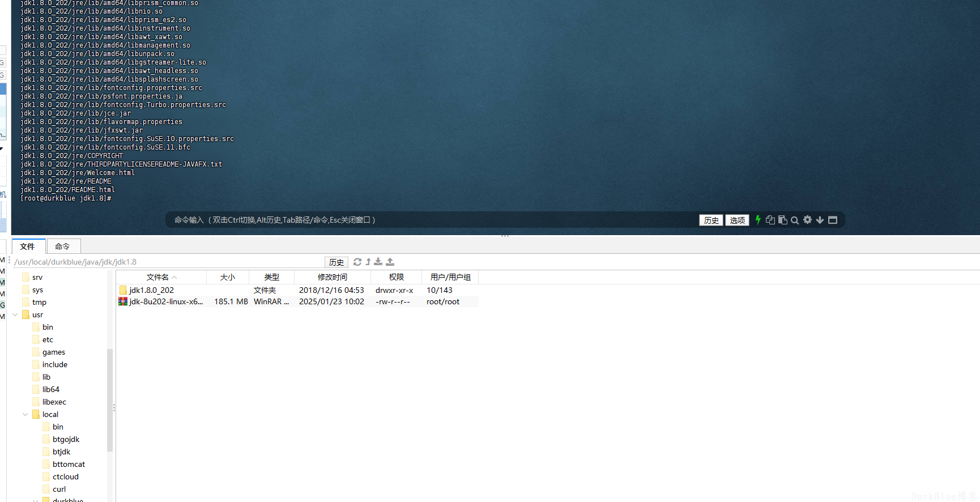The width and height of the screenshot is (980, 502).
Task: Select the lib folder in tree
Action: point(46,377)
